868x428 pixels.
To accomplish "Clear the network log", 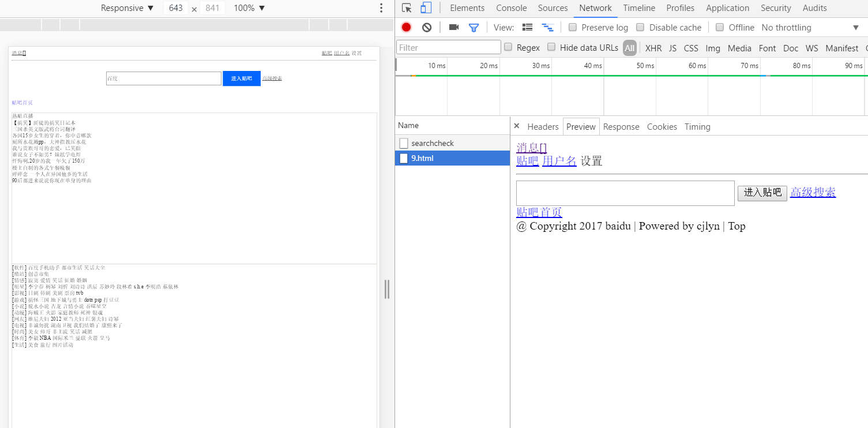I will pos(427,27).
